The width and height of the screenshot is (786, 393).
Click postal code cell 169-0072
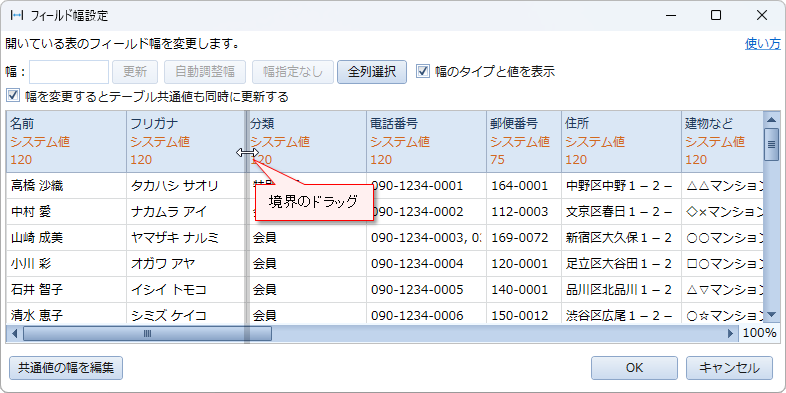524,238
